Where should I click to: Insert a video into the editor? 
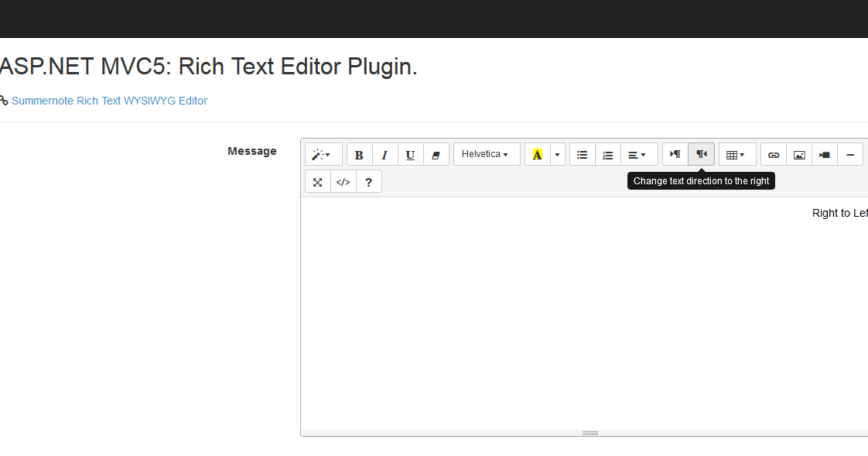pyautogui.click(x=824, y=154)
